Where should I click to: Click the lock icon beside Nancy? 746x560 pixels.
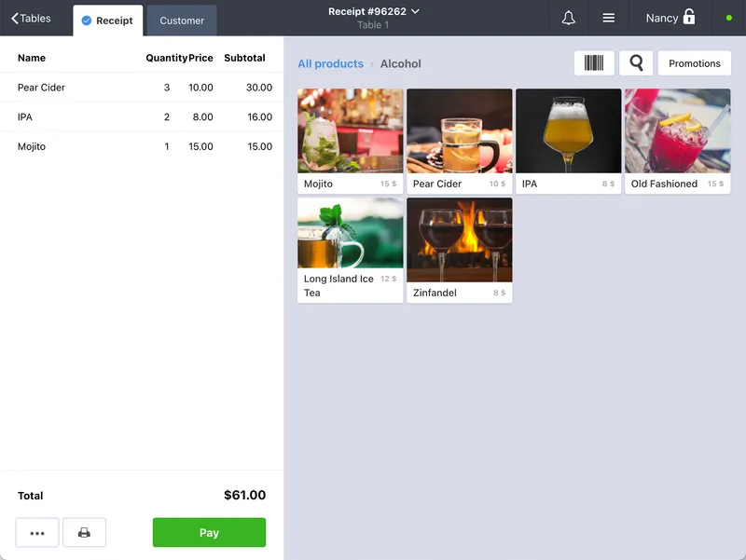(689, 18)
